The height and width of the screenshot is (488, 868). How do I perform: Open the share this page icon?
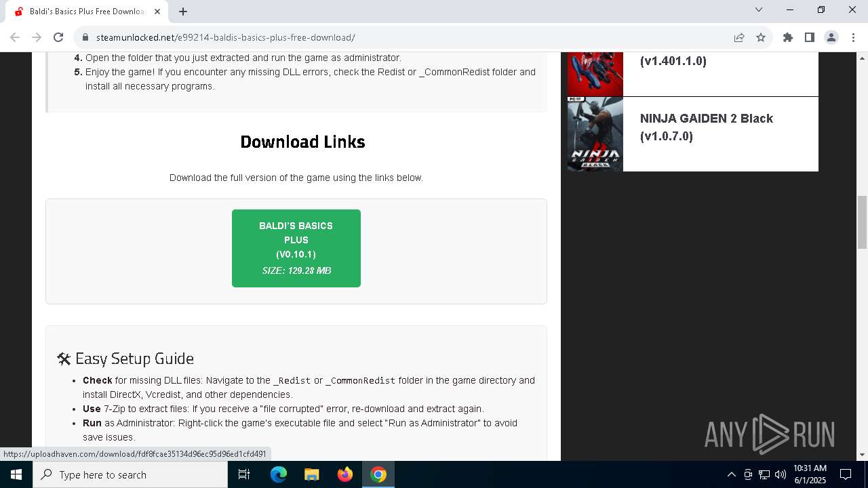coord(739,37)
